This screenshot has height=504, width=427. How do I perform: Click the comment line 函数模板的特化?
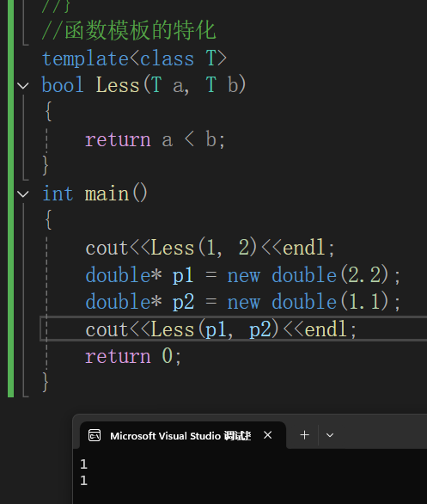pos(129,31)
